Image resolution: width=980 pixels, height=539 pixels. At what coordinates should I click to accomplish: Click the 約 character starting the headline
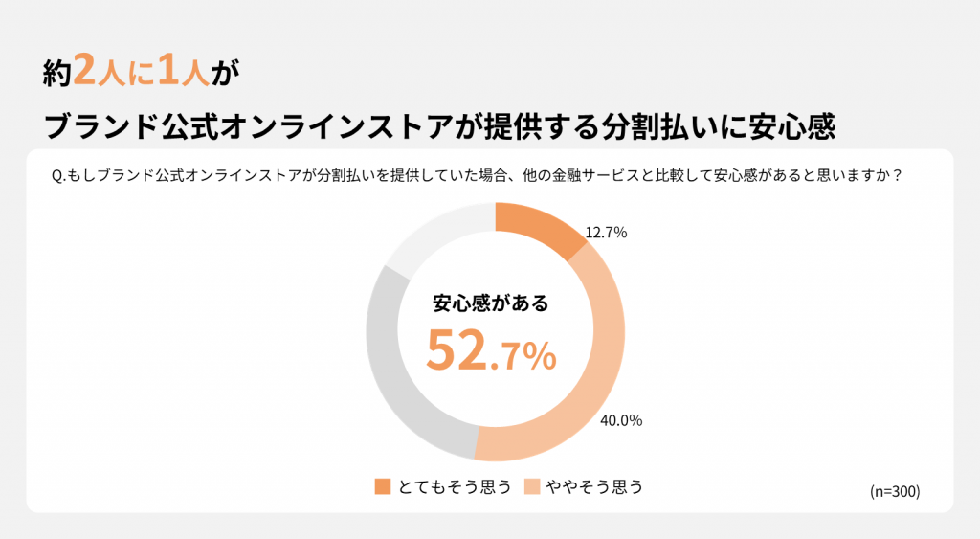pos(58,73)
